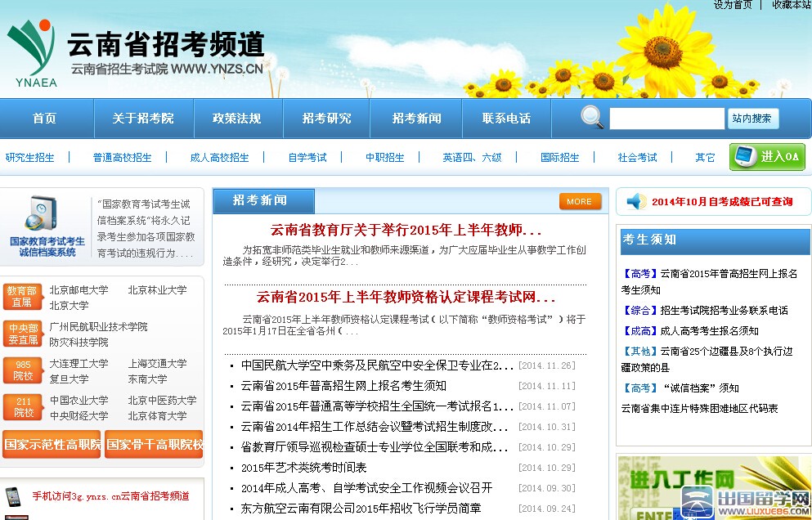Select the orange 211院校 badge

tap(22, 407)
